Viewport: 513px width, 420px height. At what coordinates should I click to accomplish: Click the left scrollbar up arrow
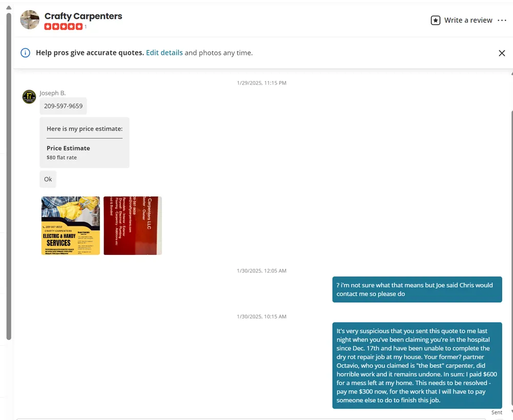[x=8, y=7]
